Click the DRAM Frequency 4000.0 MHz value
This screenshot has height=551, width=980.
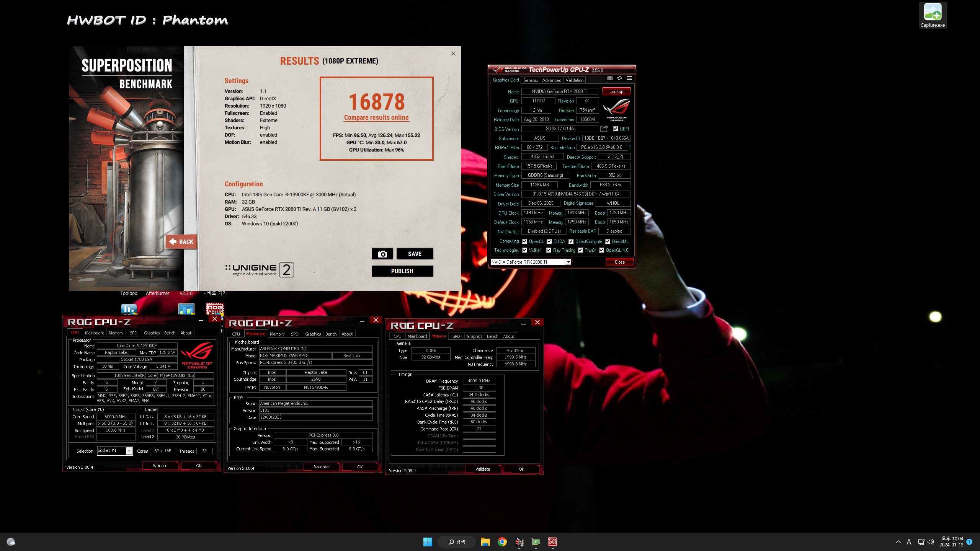click(479, 381)
